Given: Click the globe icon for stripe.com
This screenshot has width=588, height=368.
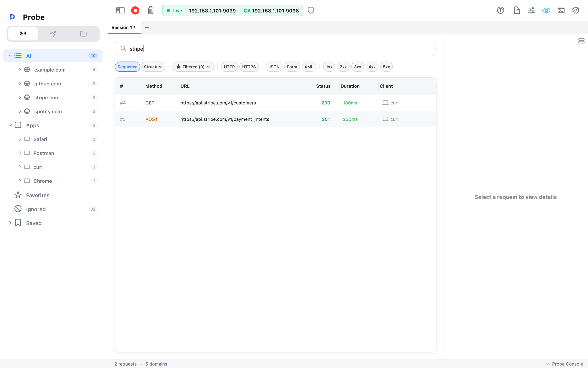Looking at the screenshot, I should click(x=27, y=97).
